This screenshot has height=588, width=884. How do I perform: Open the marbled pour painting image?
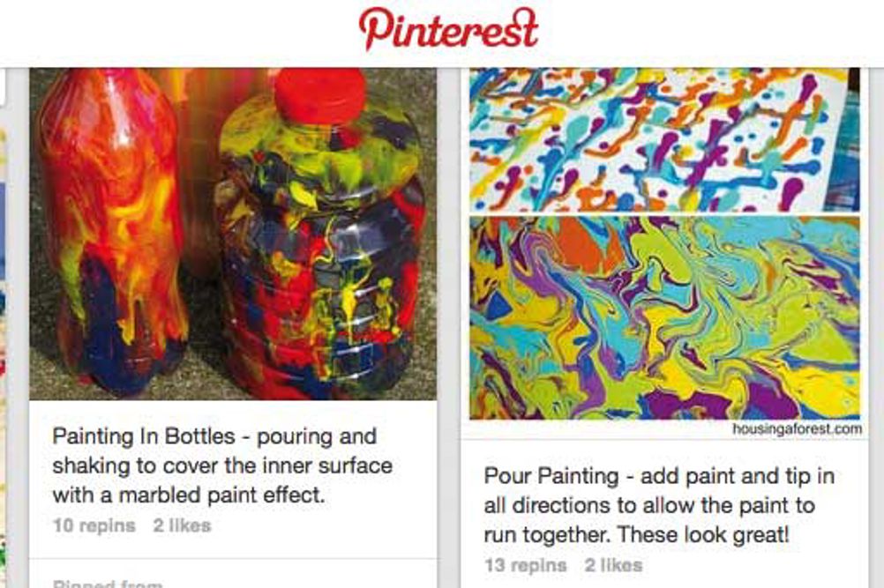pos(664,318)
